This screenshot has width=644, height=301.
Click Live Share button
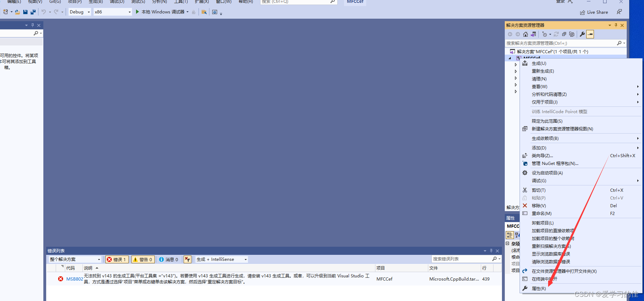594,12
